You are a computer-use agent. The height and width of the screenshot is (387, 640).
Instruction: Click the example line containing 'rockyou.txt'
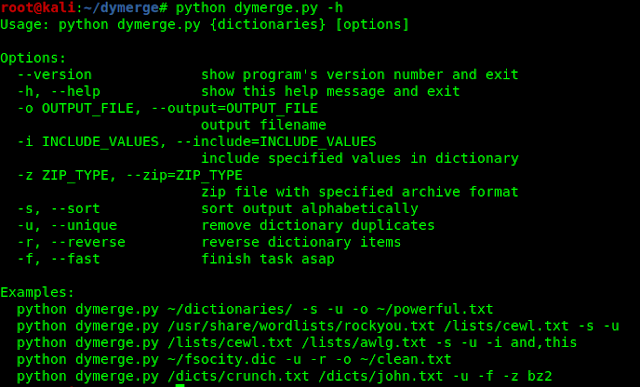(x=318, y=326)
